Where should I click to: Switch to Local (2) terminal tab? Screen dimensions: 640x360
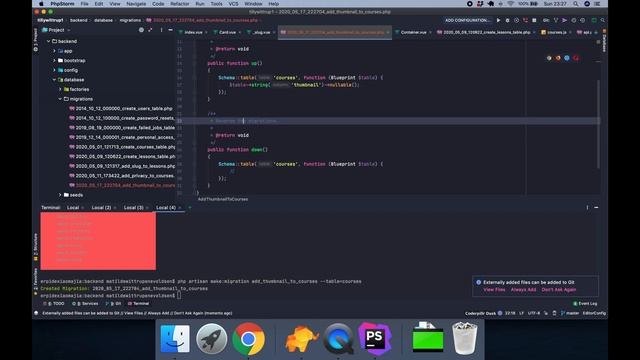tap(101, 208)
